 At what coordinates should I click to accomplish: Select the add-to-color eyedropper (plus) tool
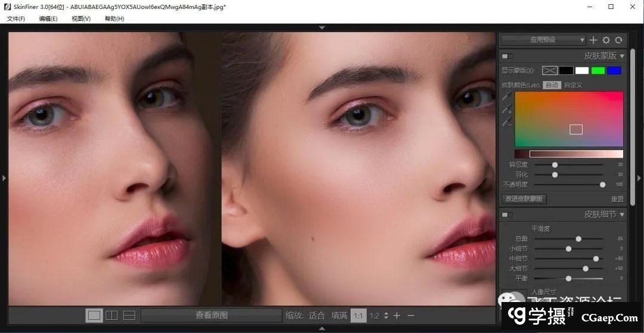[507, 110]
